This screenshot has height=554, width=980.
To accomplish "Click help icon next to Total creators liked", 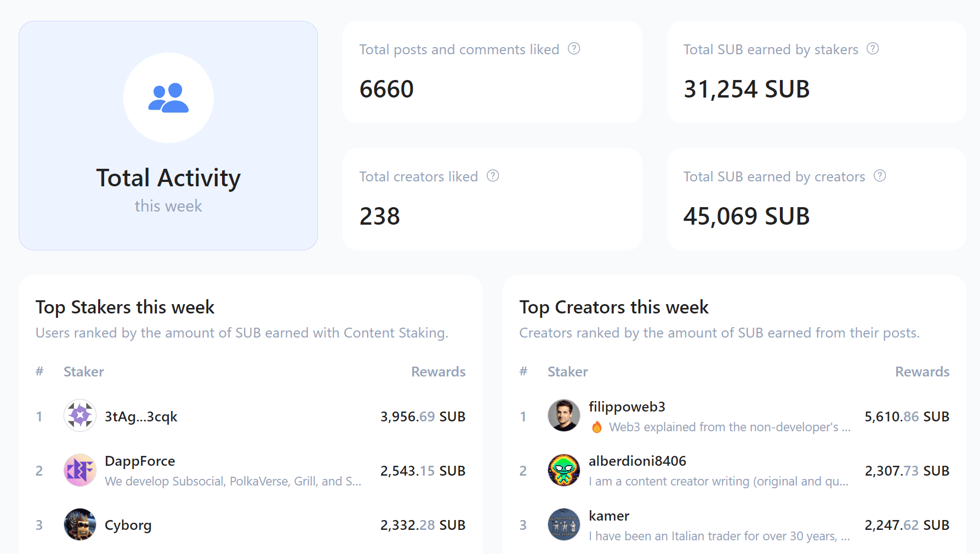I will [x=493, y=176].
